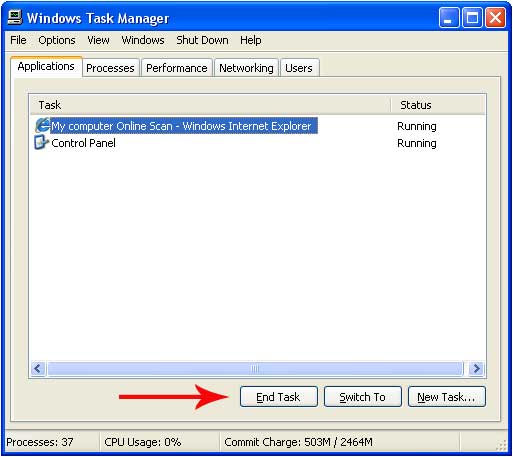Click the Switch To button
The height and width of the screenshot is (457, 513).
tap(363, 397)
